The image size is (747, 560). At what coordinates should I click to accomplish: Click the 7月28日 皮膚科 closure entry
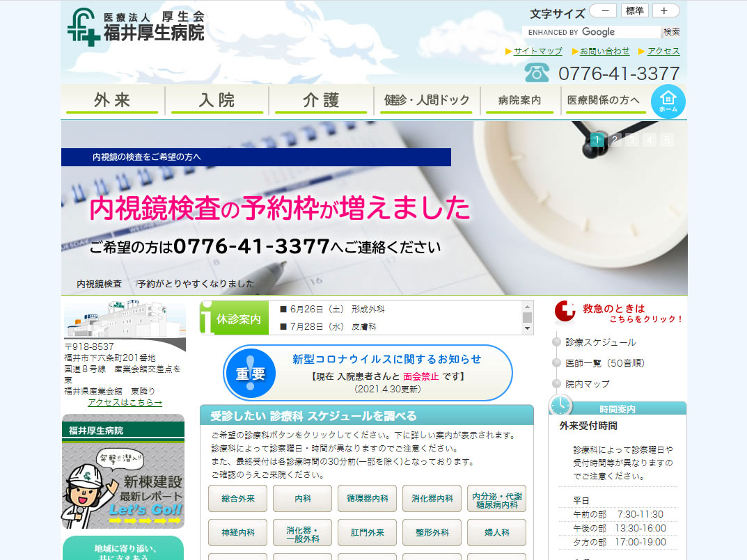point(328,327)
